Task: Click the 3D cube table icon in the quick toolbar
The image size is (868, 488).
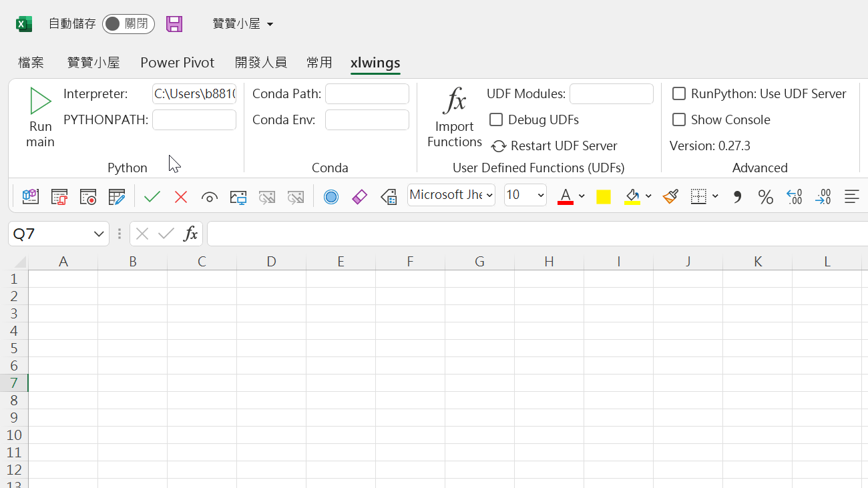Action: [x=30, y=196]
